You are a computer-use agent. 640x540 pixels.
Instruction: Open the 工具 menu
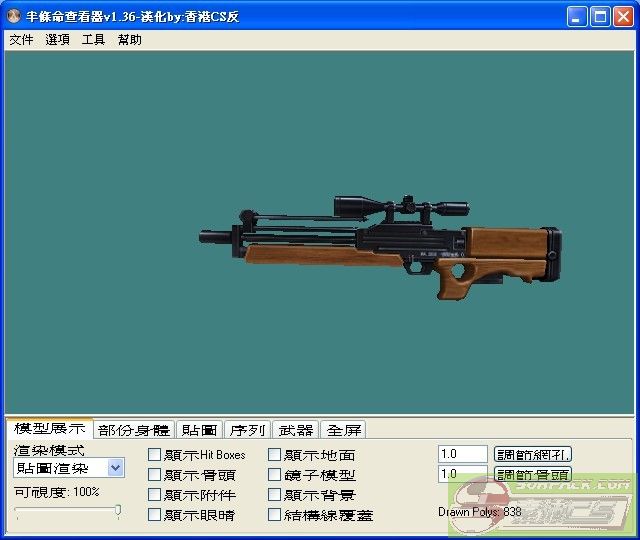point(93,40)
